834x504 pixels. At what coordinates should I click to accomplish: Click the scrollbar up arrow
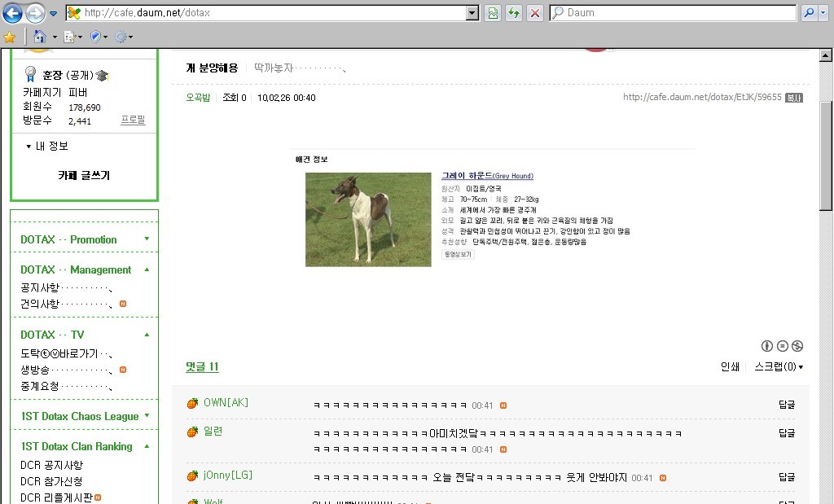pyautogui.click(x=826, y=55)
